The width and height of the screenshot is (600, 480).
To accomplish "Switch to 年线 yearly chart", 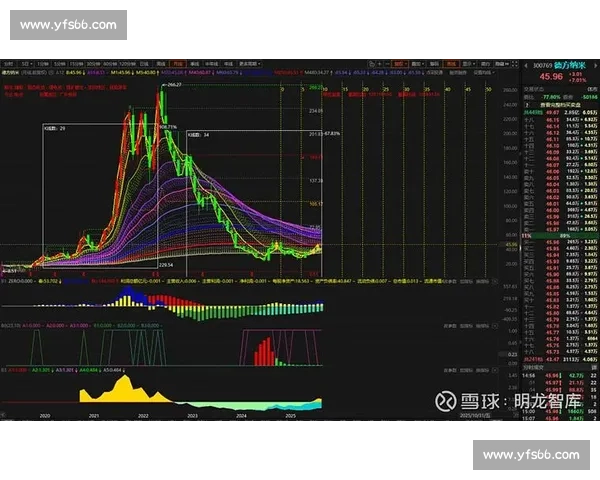I will point(228,64).
